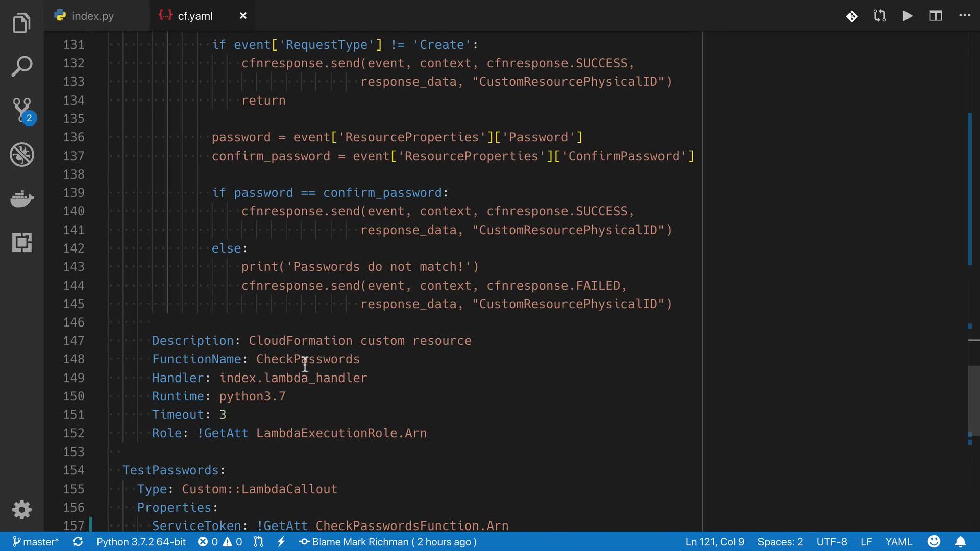Open the Debug sidebar icon
Screen dimensions: 980x551
click(x=21, y=155)
